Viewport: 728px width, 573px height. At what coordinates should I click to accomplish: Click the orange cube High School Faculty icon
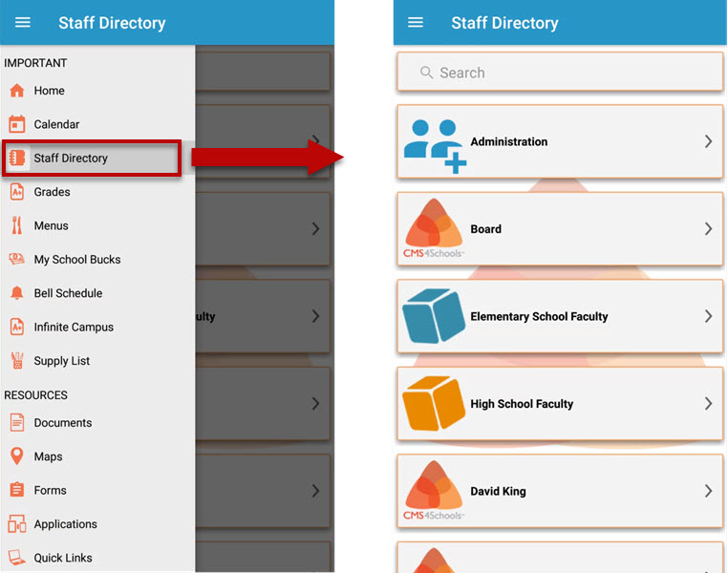tap(434, 403)
